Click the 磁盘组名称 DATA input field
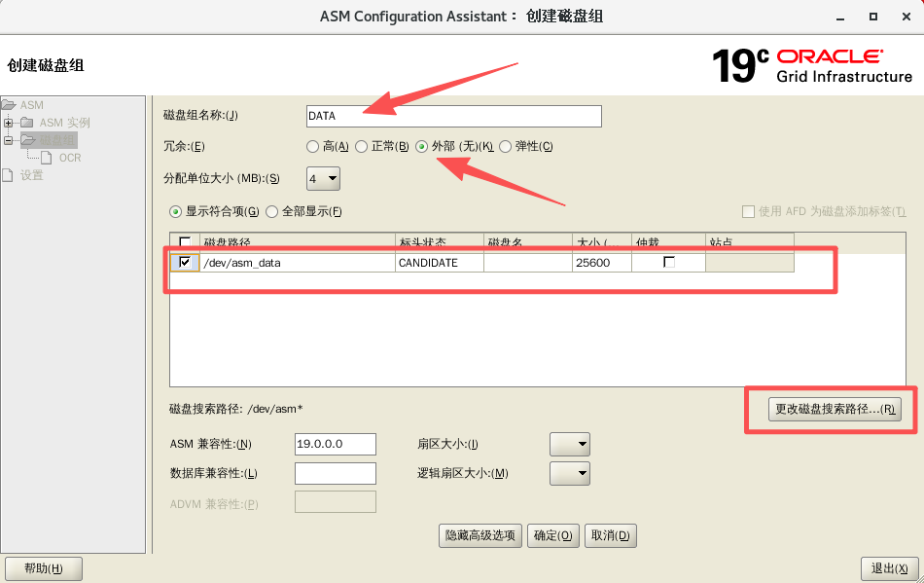Screen dimensions: 924x583 point(454,116)
